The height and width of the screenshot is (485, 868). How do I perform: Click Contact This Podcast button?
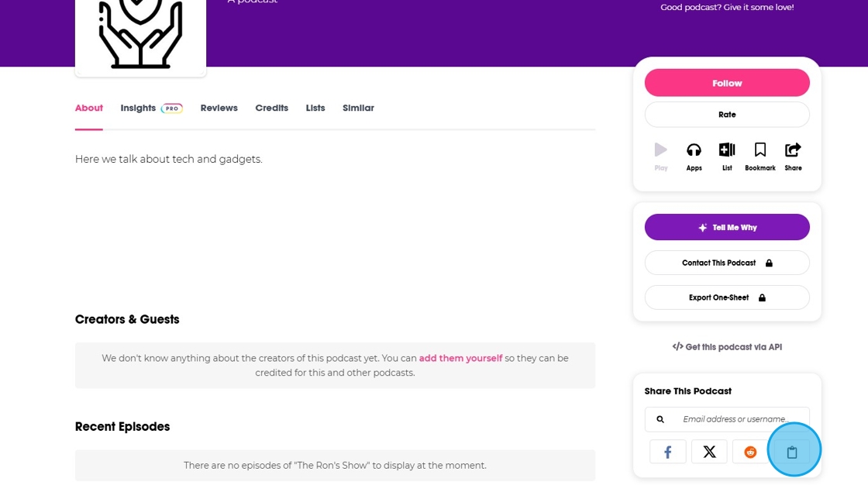(727, 263)
